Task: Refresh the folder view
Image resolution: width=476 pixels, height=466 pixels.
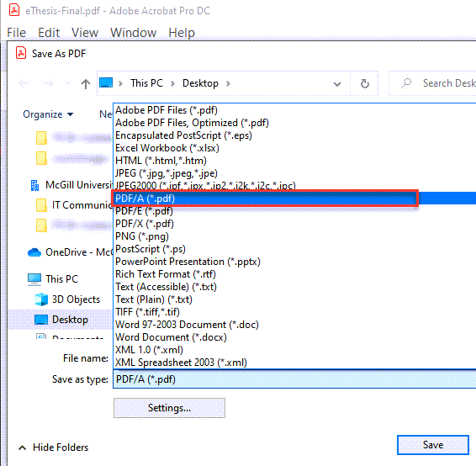Action: [365, 83]
